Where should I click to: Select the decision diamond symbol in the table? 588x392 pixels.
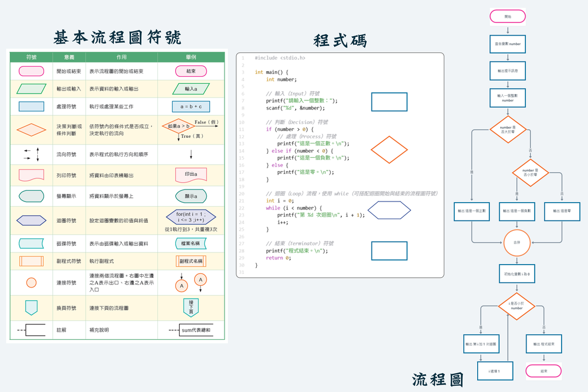pyautogui.click(x=31, y=130)
